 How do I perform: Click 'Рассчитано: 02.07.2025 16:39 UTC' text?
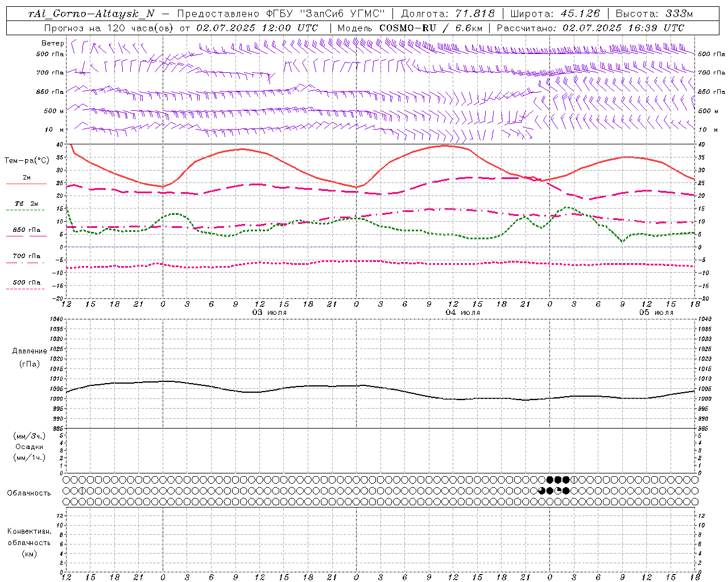pos(590,28)
